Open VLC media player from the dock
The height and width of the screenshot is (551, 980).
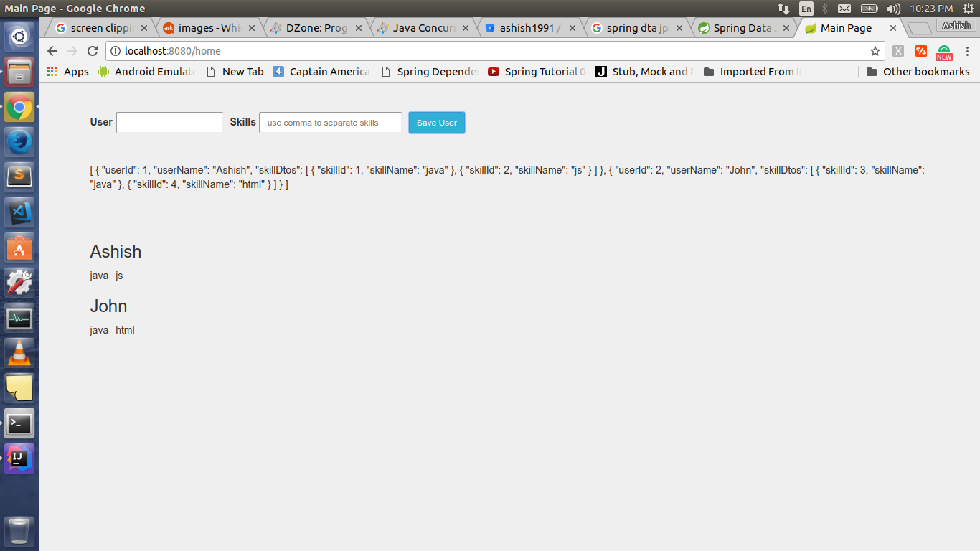pyautogui.click(x=19, y=352)
